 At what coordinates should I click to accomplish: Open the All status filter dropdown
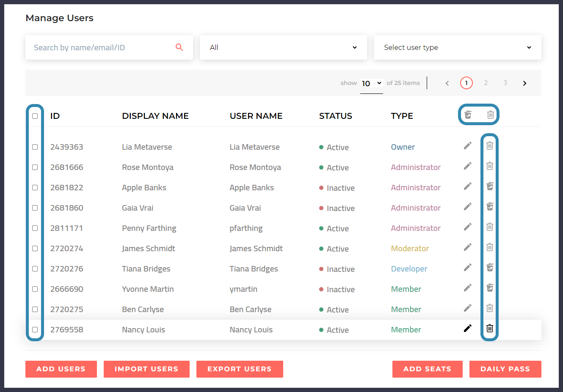point(283,47)
